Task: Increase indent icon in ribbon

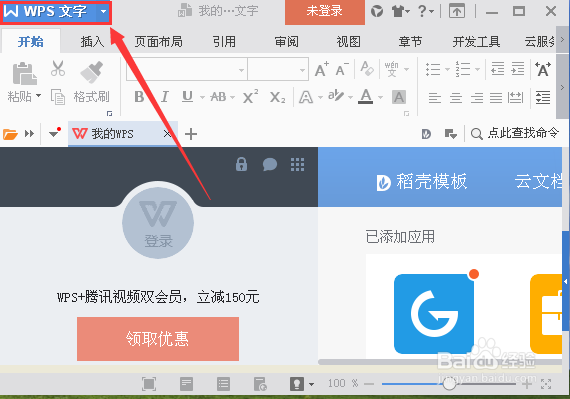Action: tap(518, 68)
